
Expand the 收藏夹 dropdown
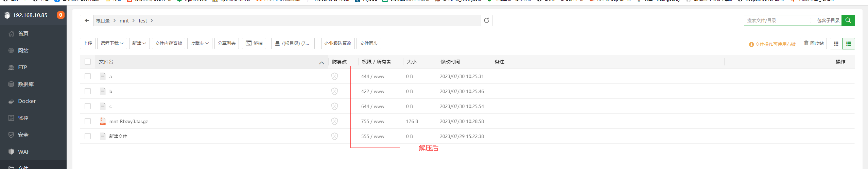pos(200,43)
